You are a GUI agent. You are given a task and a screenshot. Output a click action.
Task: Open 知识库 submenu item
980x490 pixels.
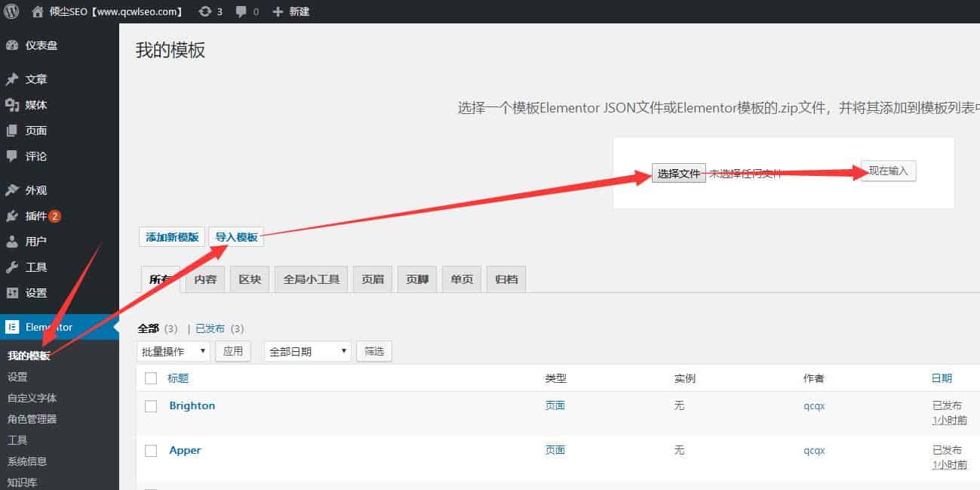click(23, 482)
